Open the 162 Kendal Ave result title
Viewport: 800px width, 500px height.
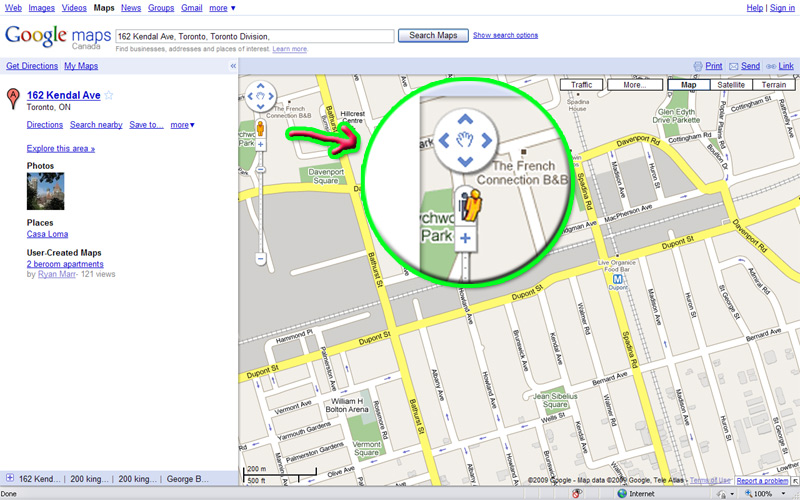click(x=64, y=95)
